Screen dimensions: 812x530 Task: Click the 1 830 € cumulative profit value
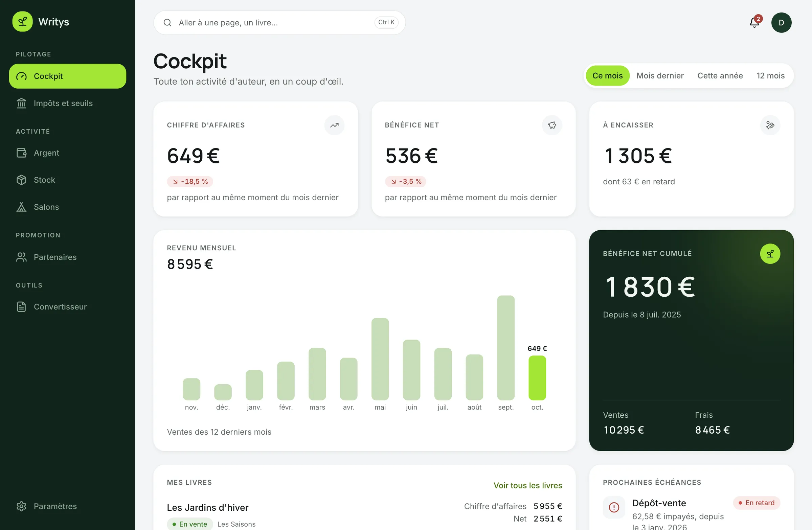[x=650, y=287]
